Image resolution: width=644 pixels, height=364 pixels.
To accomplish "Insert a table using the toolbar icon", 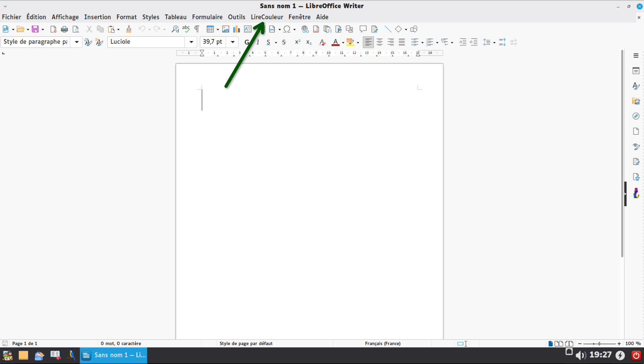I will point(210,29).
